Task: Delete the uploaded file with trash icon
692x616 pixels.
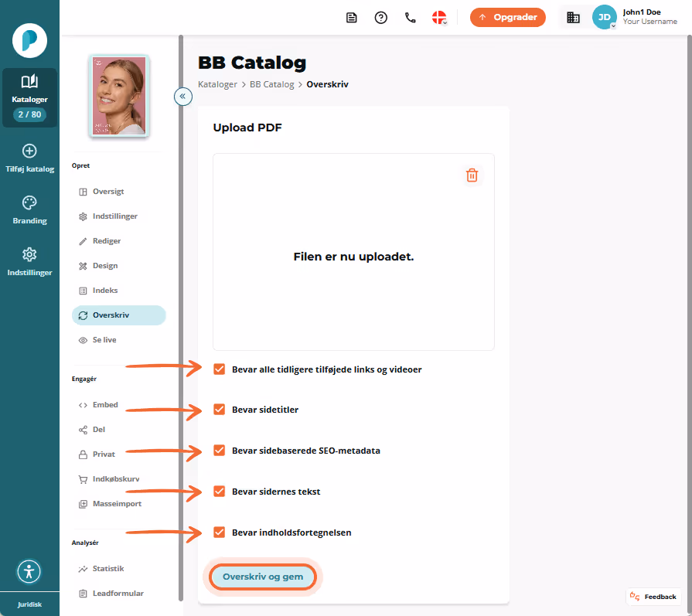Action: coord(472,175)
